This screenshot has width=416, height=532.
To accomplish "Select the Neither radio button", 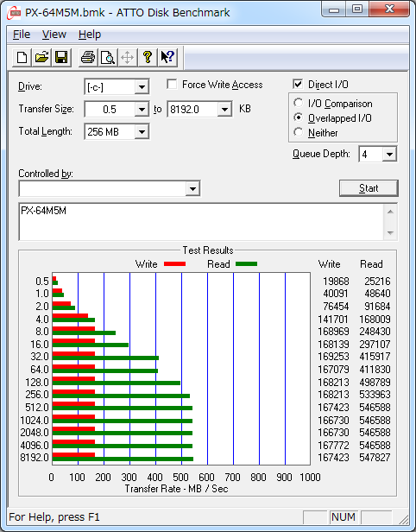I will point(299,132).
